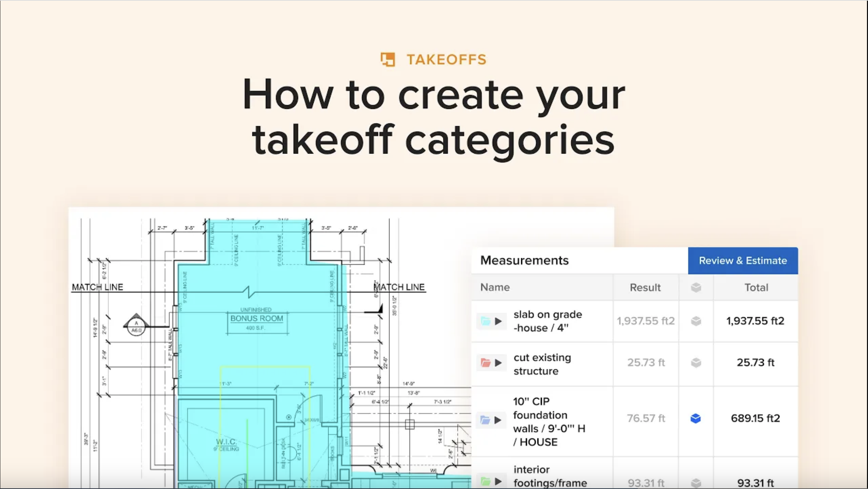The width and height of the screenshot is (868, 489).
Task: Expand the interior footings/frame arrow
Action: click(x=498, y=481)
